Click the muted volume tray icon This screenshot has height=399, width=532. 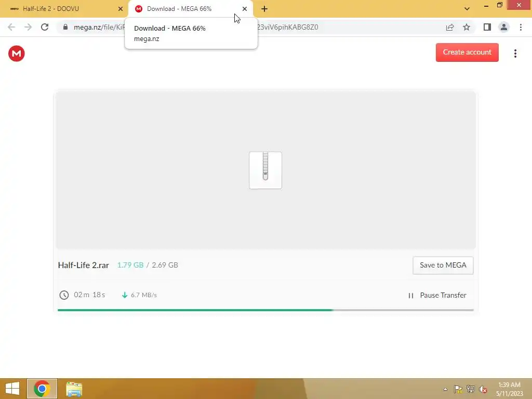coord(483,389)
